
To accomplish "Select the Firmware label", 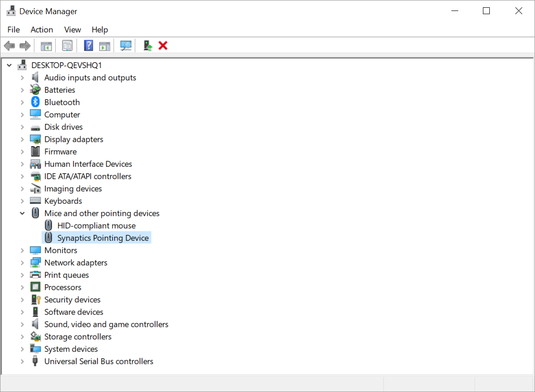I will click(60, 152).
